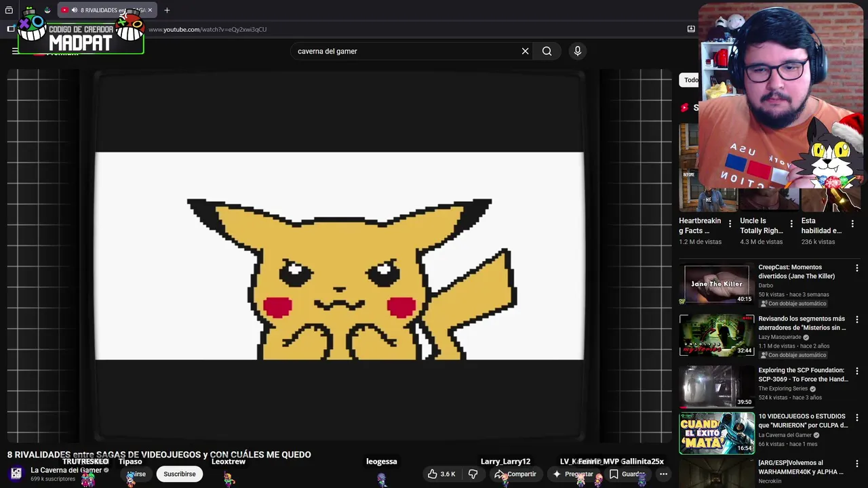
Task: Open 'Revisando los segmentos más aterradores' title
Action: click(802, 323)
